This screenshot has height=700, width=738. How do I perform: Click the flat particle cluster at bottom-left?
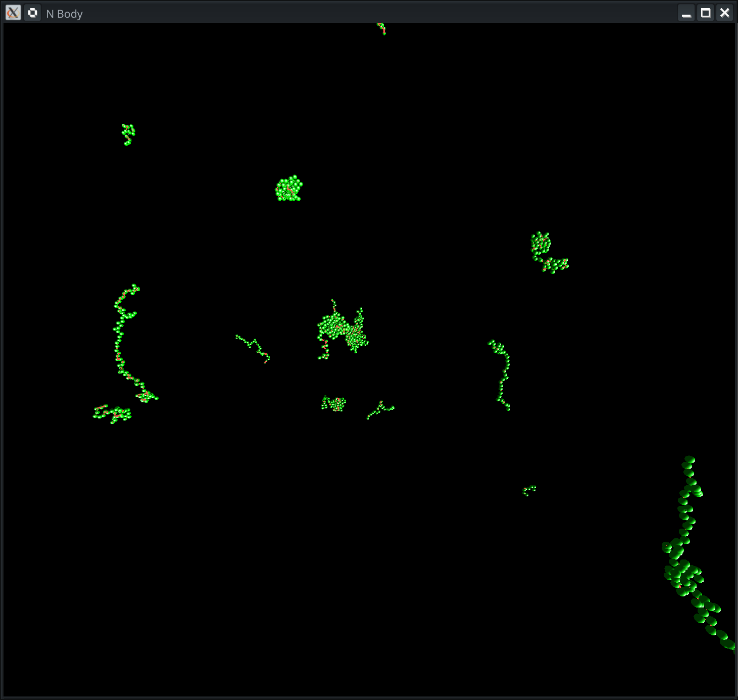113,413
